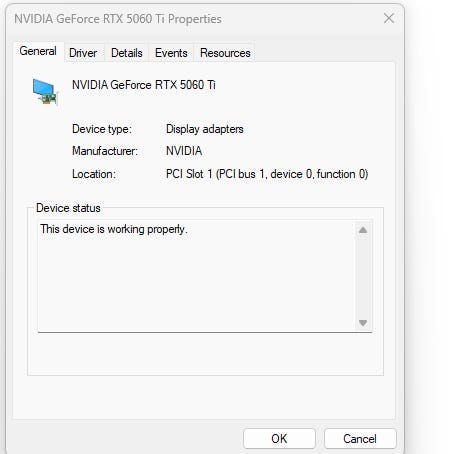458x454 pixels.
Task: Close the Properties dialog with the X
Action: [389, 18]
